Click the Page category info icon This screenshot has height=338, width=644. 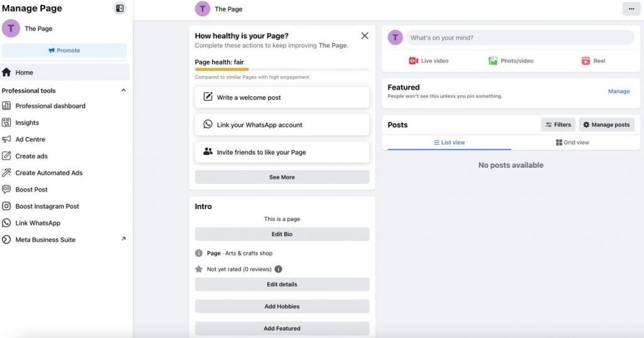[199, 253]
